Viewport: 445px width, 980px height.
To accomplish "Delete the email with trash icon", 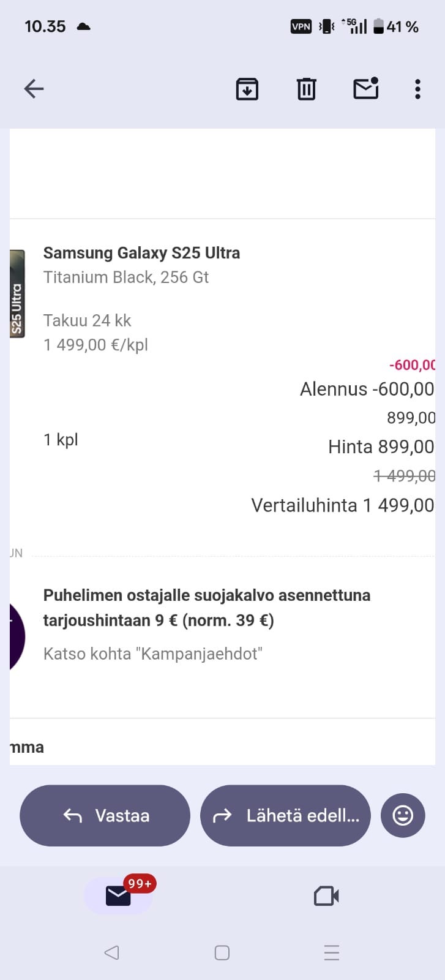I will (306, 89).
